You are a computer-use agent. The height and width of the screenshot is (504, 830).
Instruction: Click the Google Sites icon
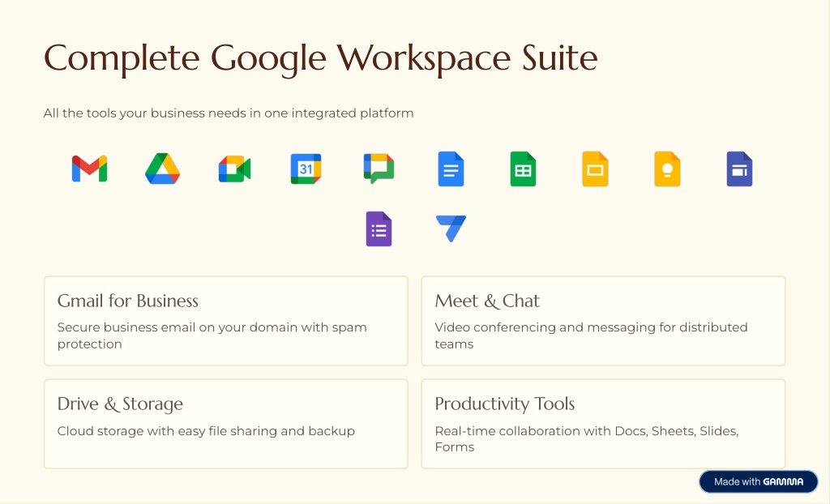739,169
